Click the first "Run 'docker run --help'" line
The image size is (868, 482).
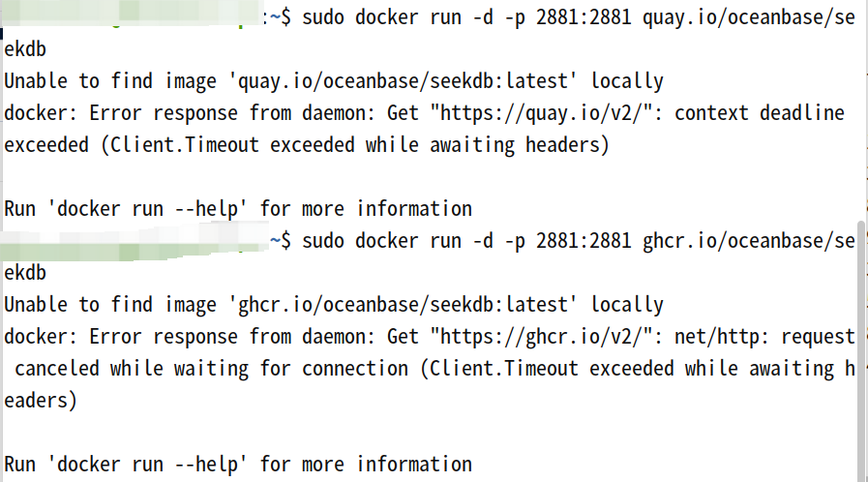[x=238, y=209]
